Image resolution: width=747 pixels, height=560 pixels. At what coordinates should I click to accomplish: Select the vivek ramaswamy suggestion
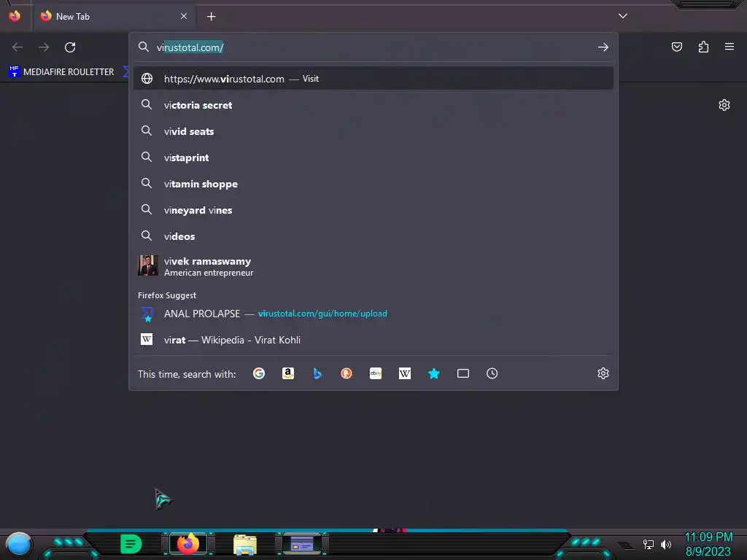(x=373, y=266)
